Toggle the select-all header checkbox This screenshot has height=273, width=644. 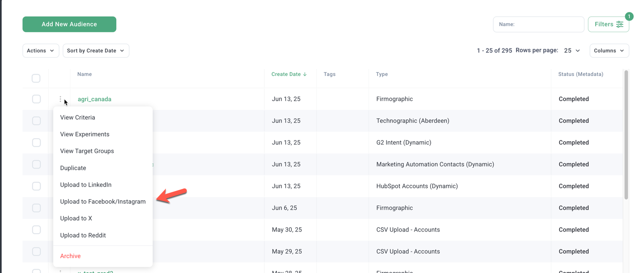36,78
